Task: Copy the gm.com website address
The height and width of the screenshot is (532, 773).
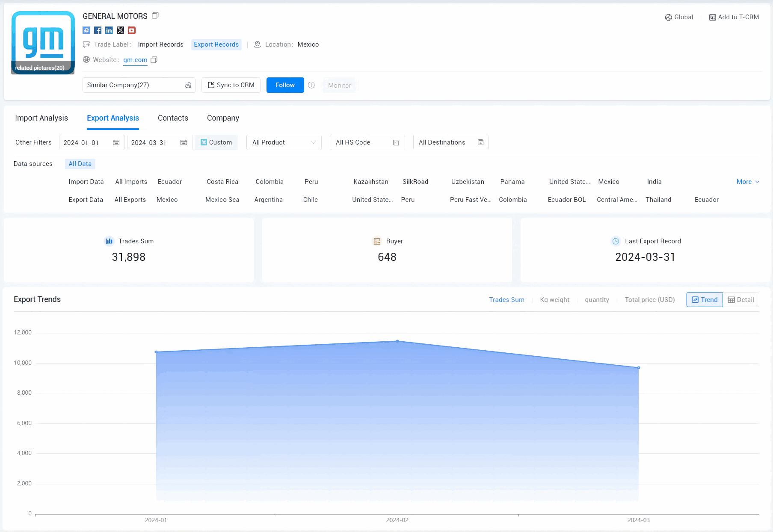Action: click(154, 60)
